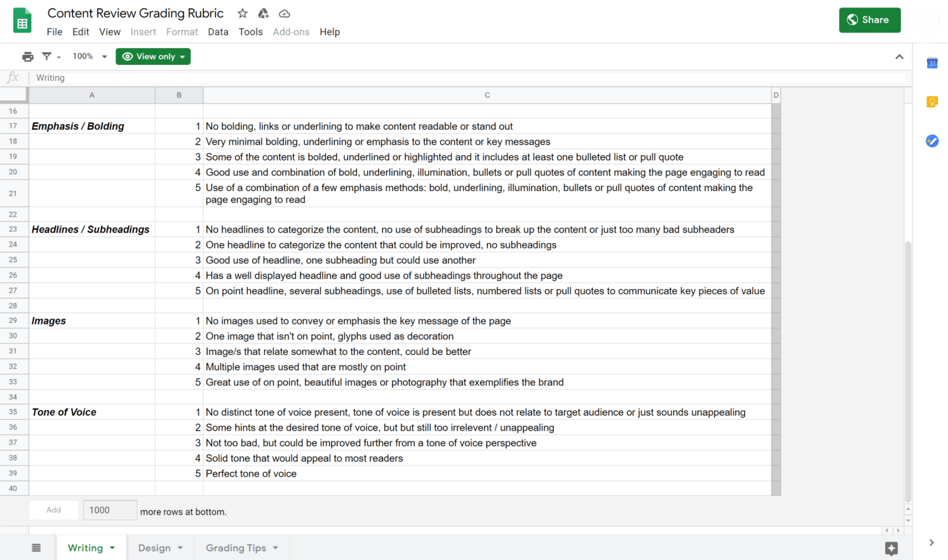Click the green Share button

click(869, 20)
